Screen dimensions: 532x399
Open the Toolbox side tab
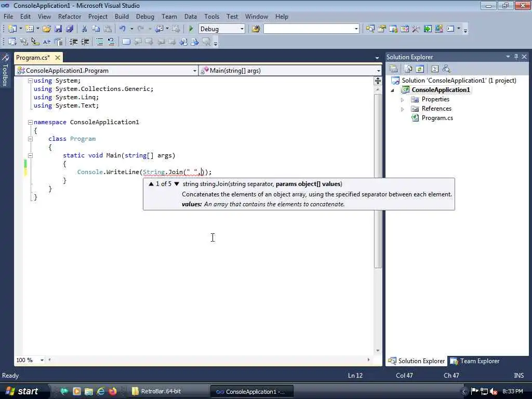5,70
